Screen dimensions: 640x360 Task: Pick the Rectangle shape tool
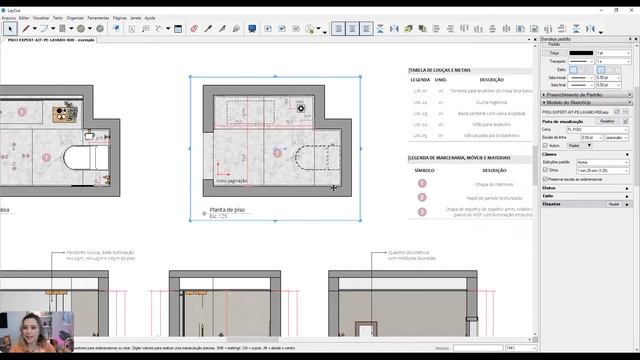point(62,29)
